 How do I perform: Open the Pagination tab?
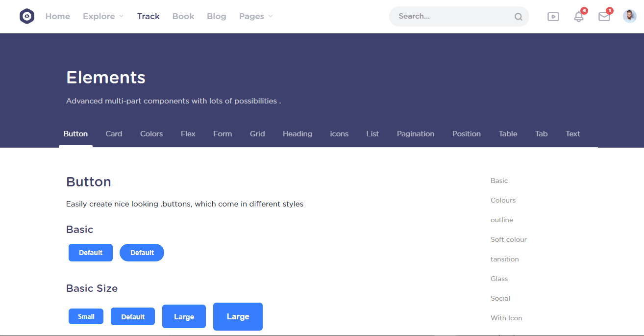coord(415,134)
